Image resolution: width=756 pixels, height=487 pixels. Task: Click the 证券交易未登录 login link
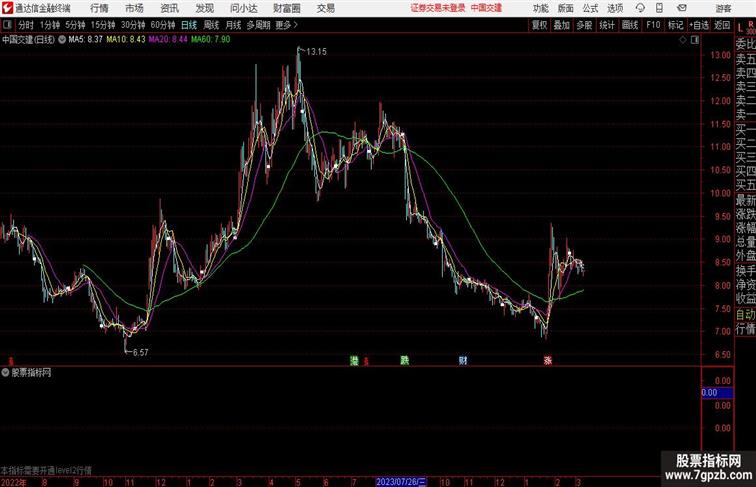pos(438,8)
